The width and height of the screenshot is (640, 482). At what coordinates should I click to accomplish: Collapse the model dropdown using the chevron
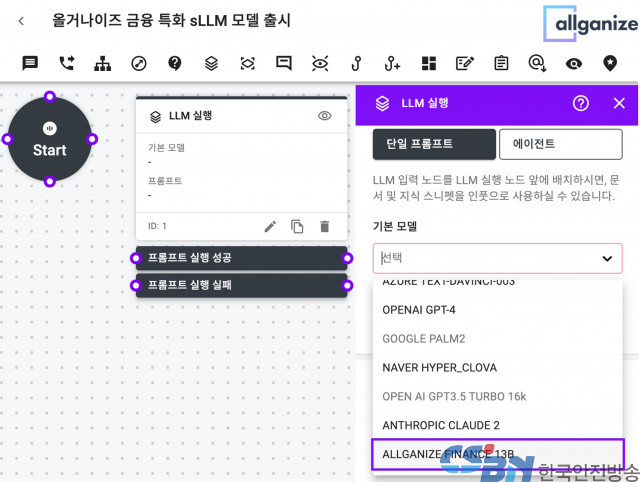click(x=607, y=258)
